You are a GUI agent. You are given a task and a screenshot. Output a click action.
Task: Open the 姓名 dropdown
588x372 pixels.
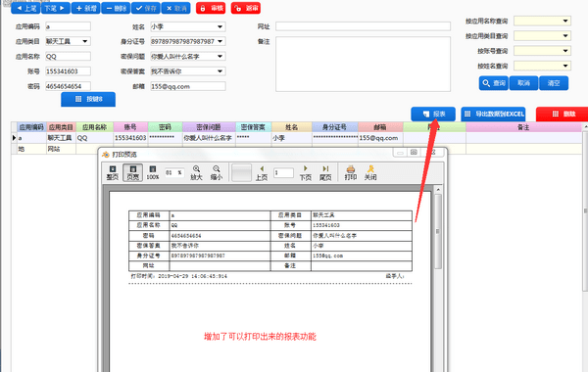(x=220, y=26)
